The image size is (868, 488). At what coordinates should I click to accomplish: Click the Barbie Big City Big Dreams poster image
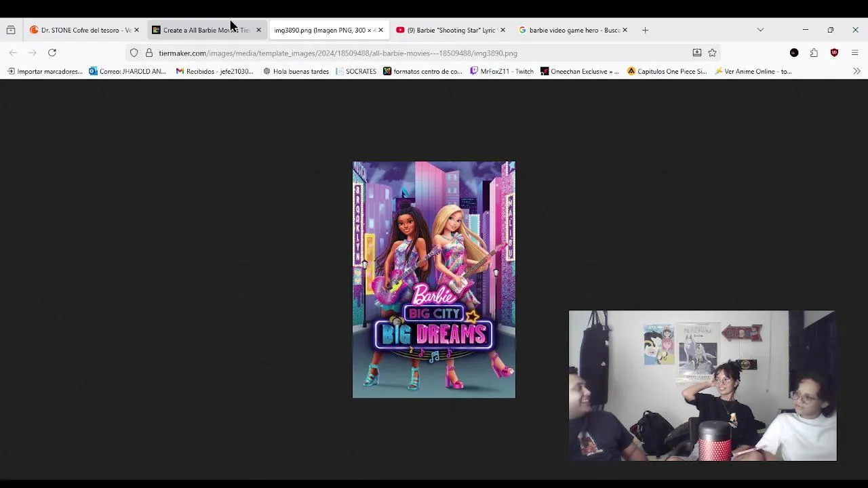pyautogui.click(x=434, y=279)
